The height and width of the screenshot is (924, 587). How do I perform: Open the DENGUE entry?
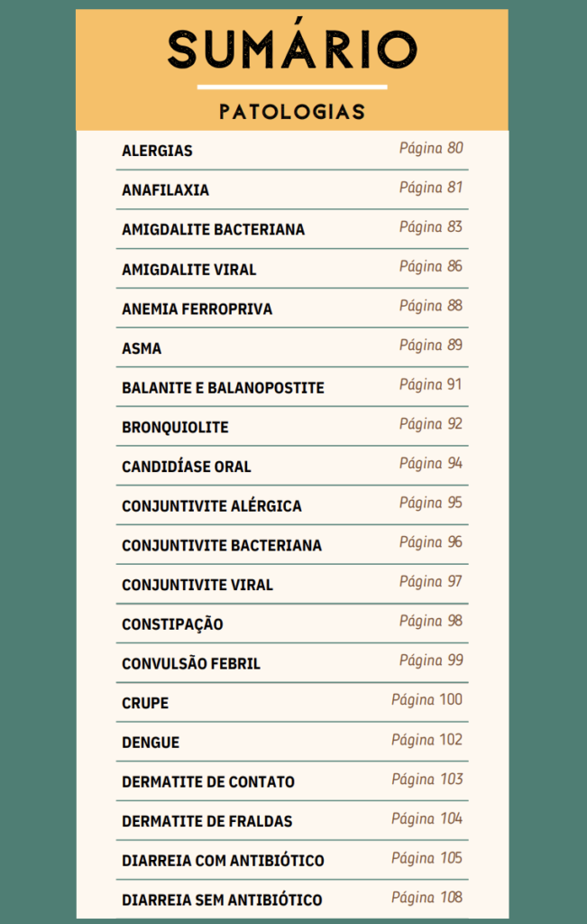pyautogui.click(x=151, y=743)
